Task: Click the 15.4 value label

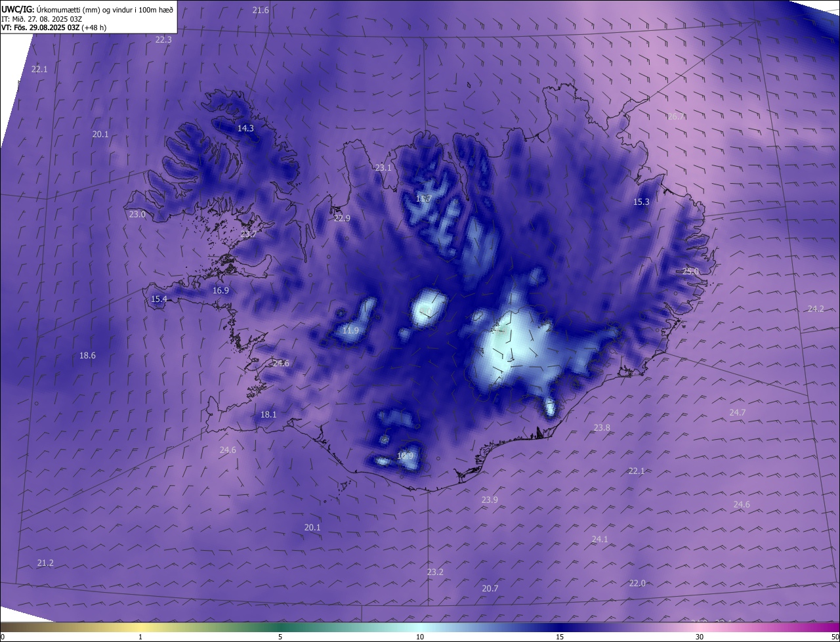Action: pos(159,299)
